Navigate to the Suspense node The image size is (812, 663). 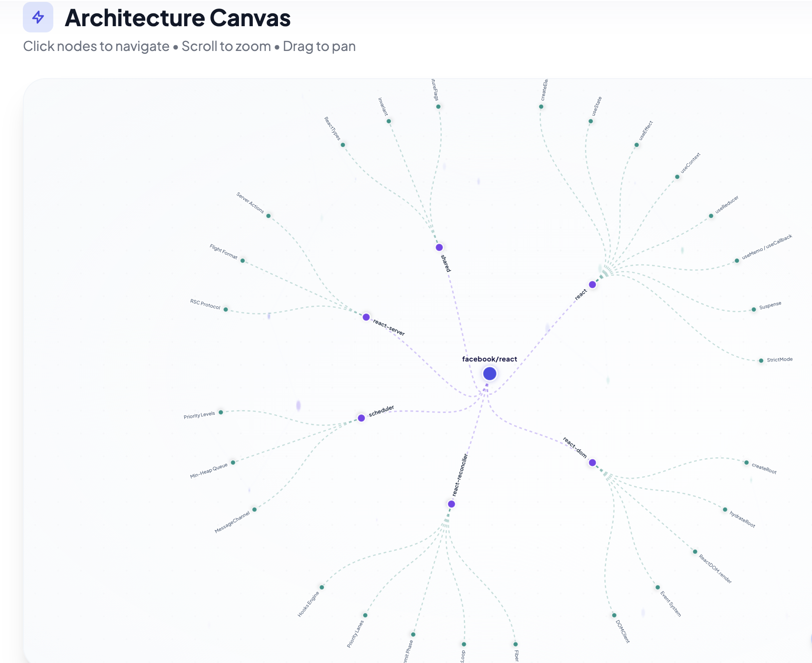click(753, 309)
